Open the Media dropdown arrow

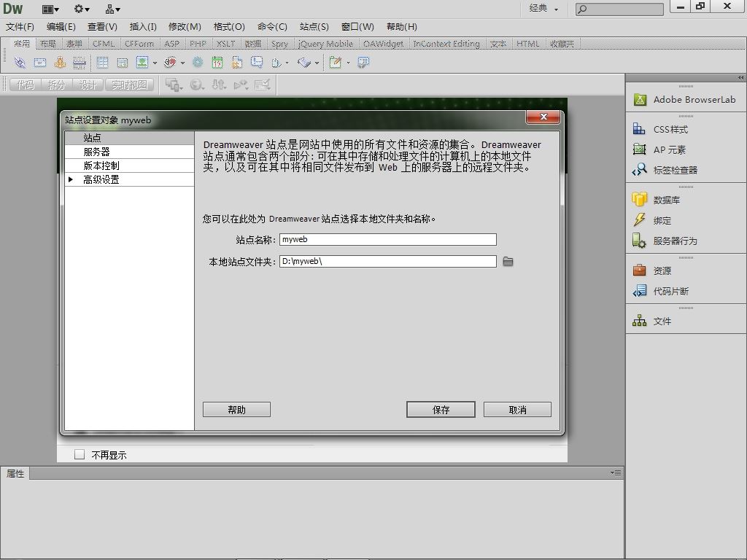click(x=182, y=63)
